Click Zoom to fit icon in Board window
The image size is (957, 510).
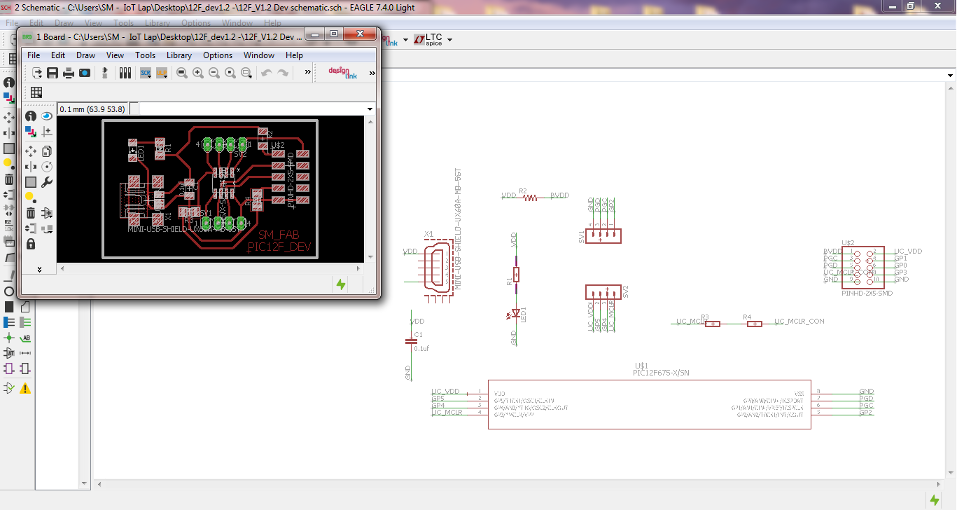pos(182,73)
